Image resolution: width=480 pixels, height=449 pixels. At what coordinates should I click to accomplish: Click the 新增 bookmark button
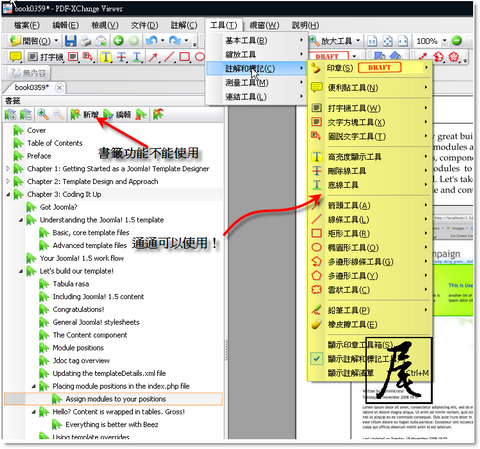pyautogui.click(x=85, y=114)
